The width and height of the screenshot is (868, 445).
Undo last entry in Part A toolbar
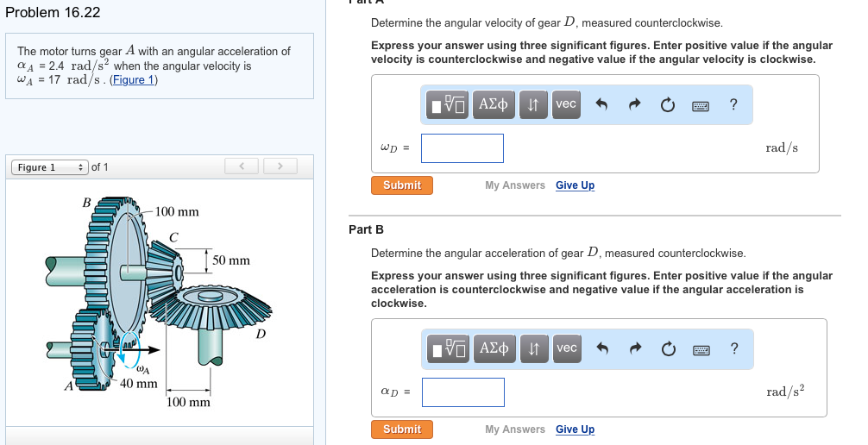point(602,104)
